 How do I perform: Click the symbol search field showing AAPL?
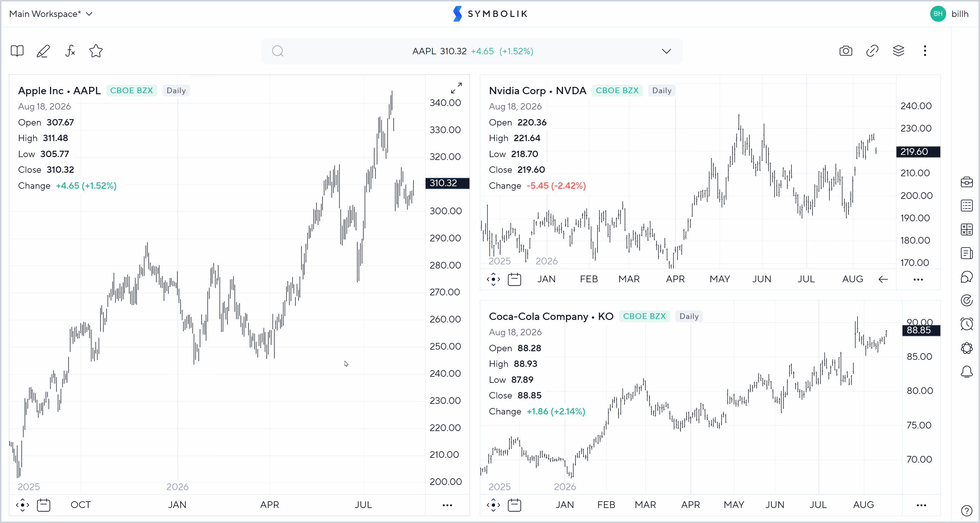(472, 51)
